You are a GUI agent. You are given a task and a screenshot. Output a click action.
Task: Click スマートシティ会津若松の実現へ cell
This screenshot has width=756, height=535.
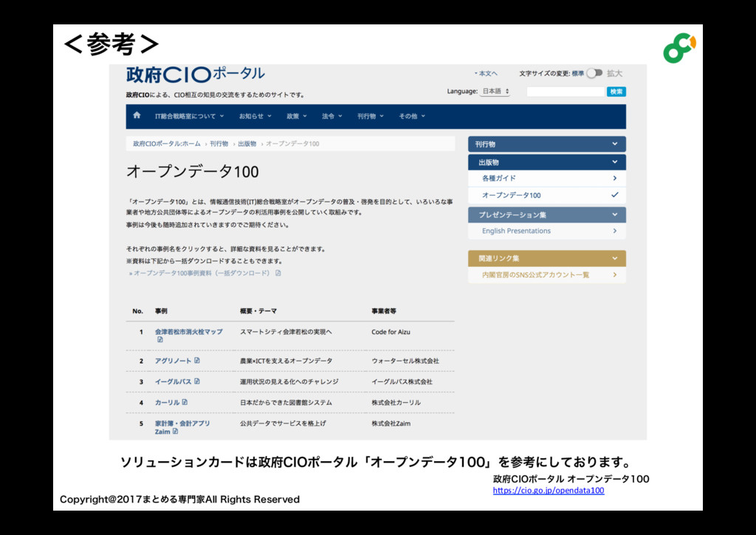[286, 332]
